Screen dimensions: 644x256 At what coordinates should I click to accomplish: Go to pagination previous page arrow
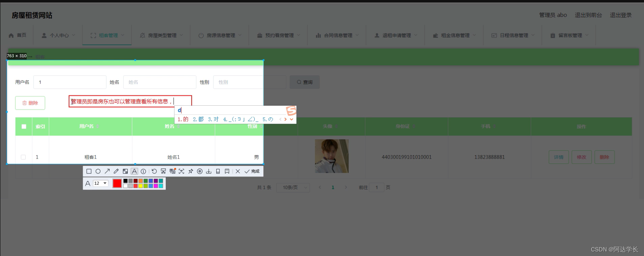(320, 188)
